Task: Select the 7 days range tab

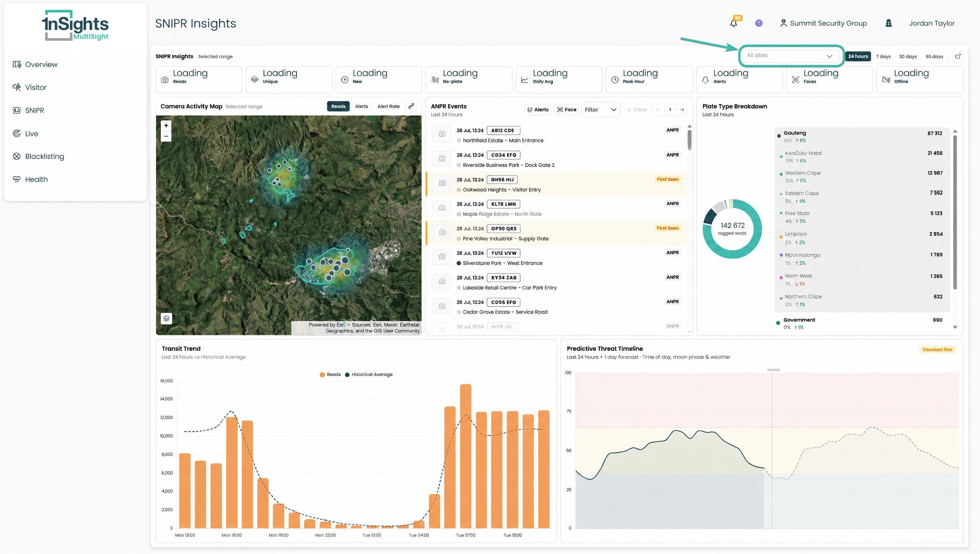Action: pos(883,56)
